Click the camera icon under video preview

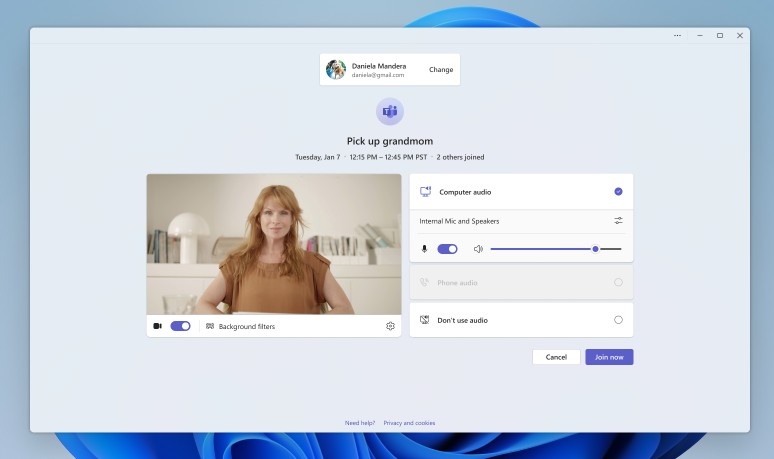[x=157, y=326]
